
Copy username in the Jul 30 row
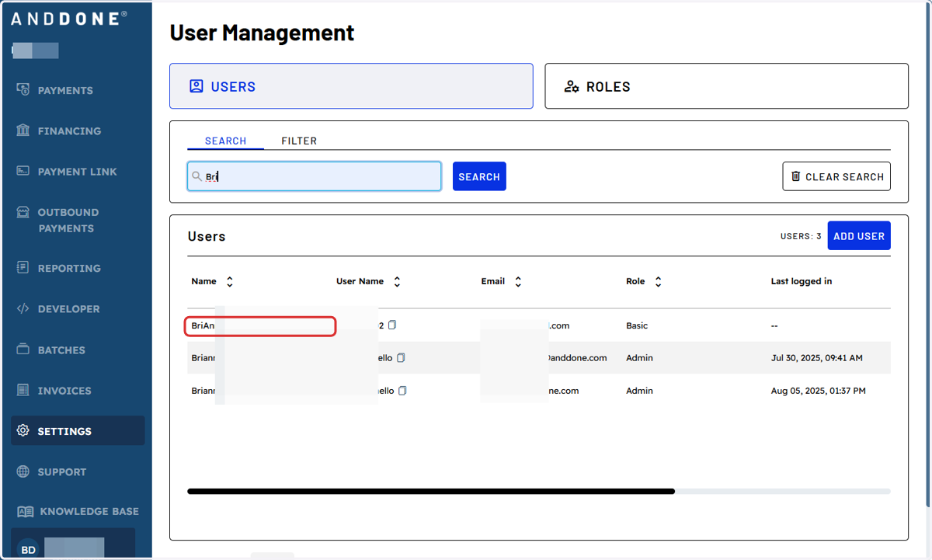coord(402,358)
